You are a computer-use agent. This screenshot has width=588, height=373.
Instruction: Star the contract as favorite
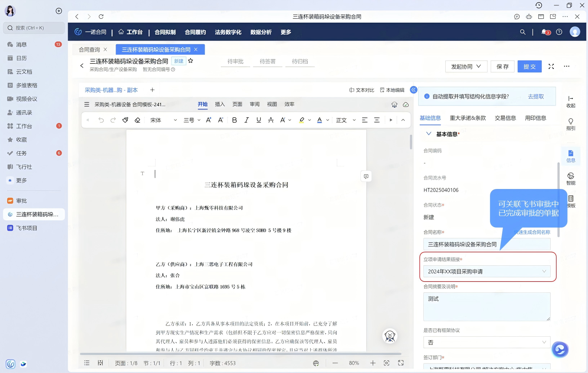(x=191, y=61)
